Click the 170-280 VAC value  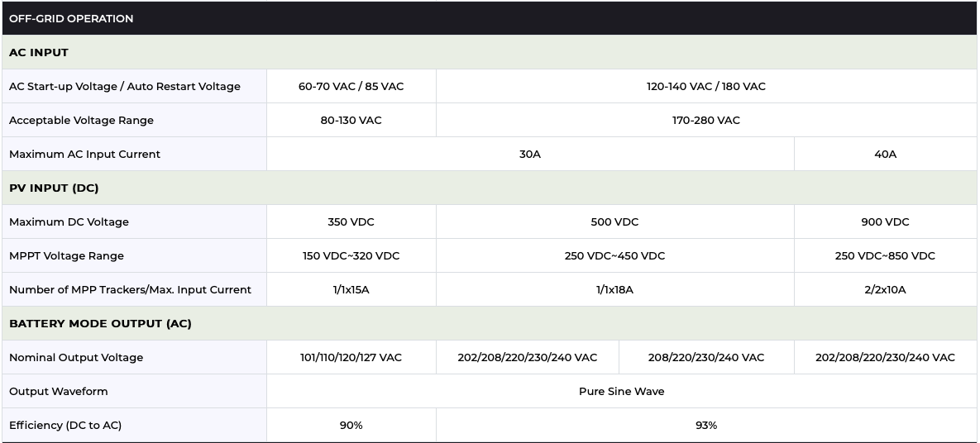coord(705,120)
